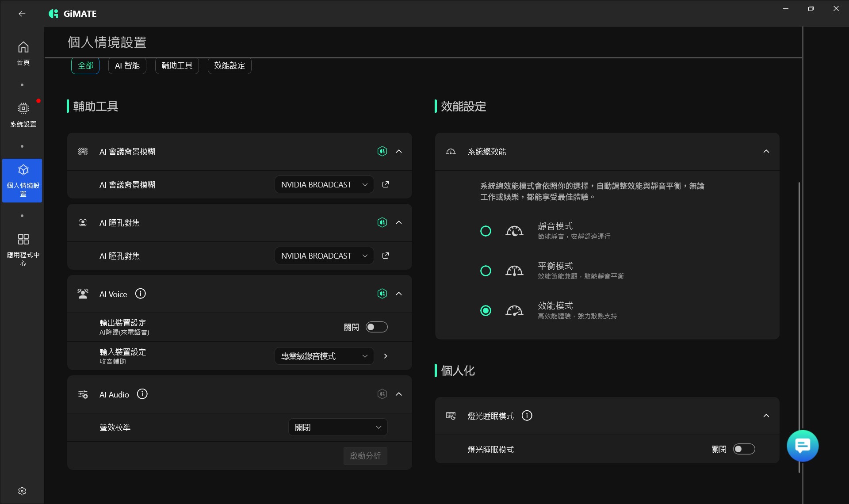
Task: Click the 平衡模式 gauge icon
Action: (x=514, y=271)
